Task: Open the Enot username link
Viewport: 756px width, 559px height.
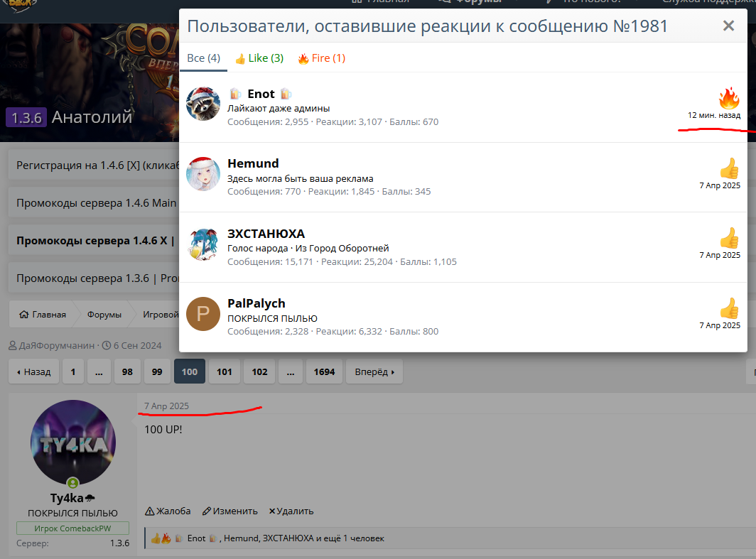Action: (261, 94)
